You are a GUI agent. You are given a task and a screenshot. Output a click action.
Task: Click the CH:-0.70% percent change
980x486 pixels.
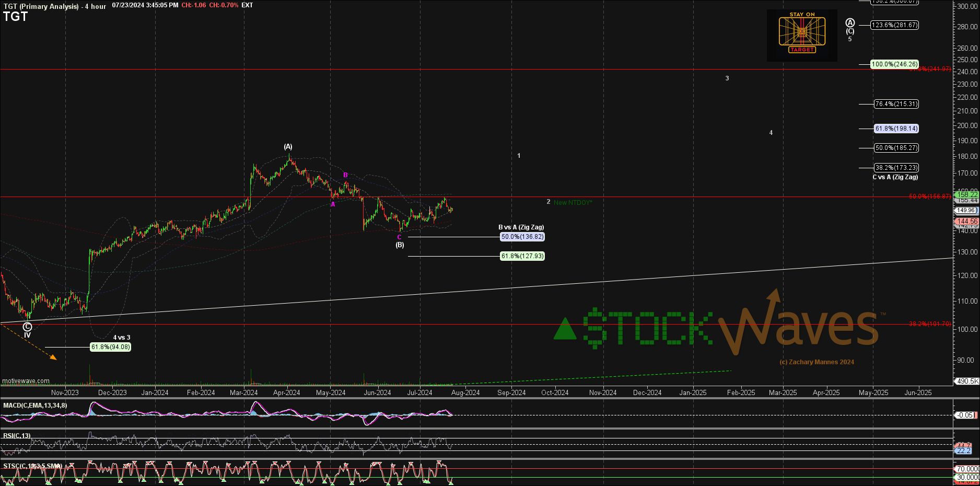coord(224,5)
